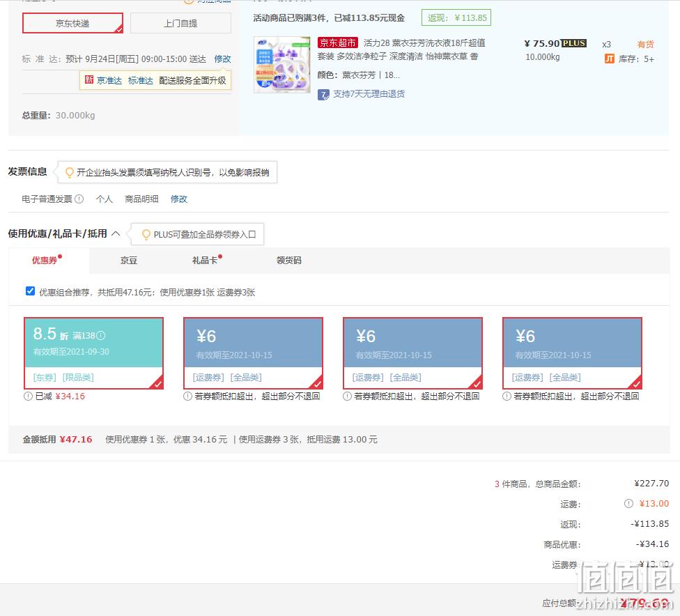
Task: Toggle the middle ¥6 运费券 coupon
Action: click(x=413, y=353)
